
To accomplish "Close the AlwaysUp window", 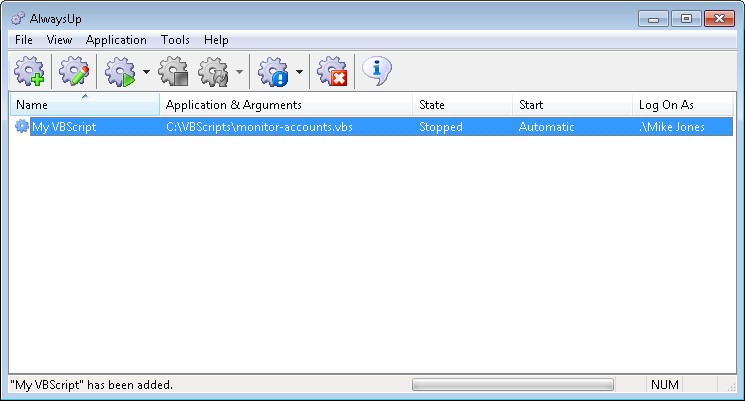I will coord(719,19).
